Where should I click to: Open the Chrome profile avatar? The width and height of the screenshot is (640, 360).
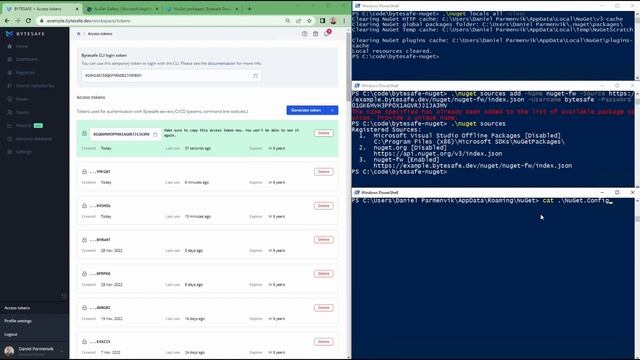(333, 20)
